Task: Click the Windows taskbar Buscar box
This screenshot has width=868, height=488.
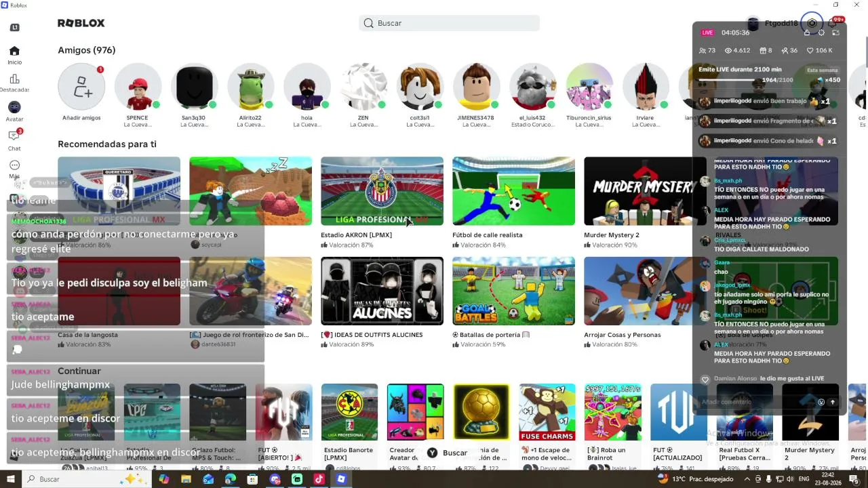Action: click(86, 479)
